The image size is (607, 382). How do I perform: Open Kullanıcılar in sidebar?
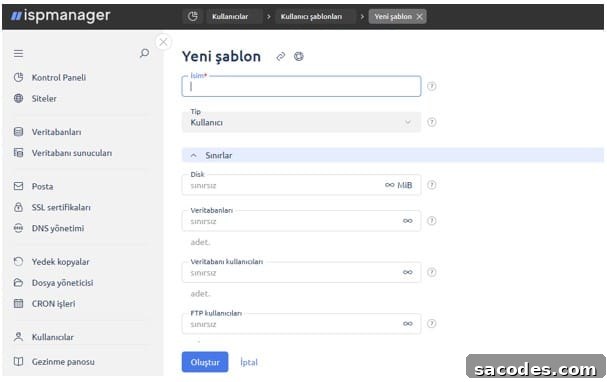point(52,337)
